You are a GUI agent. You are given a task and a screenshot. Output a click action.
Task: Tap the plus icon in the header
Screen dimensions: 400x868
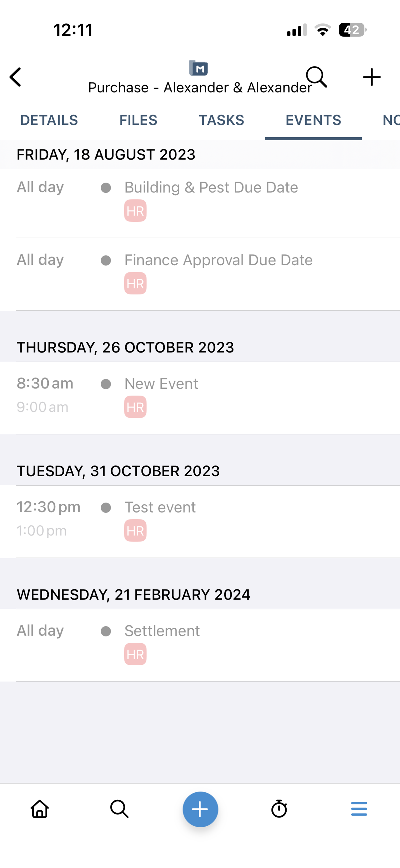(x=372, y=77)
